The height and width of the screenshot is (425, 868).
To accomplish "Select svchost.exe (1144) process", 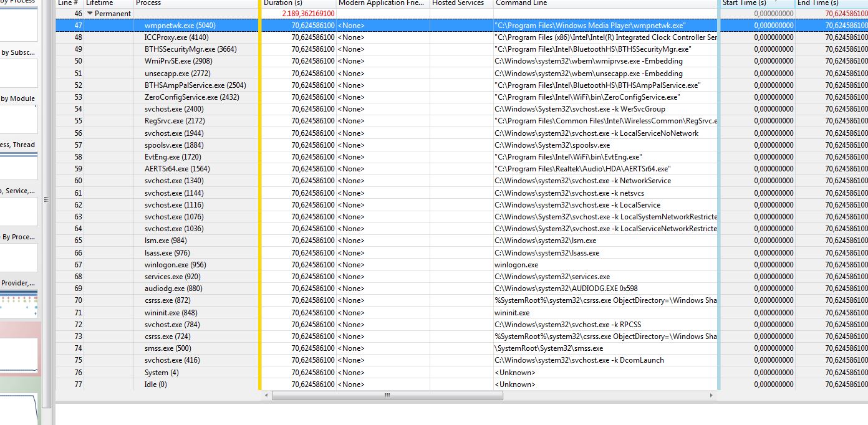I will (x=174, y=193).
